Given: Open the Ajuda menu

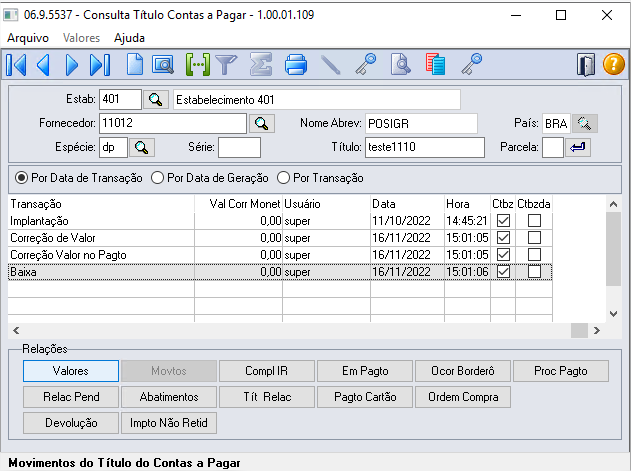Looking at the screenshot, I should [129, 38].
